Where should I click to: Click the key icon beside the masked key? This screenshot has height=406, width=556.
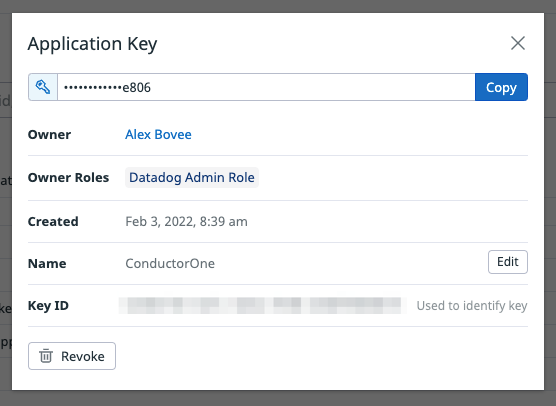(x=43, y=87)
